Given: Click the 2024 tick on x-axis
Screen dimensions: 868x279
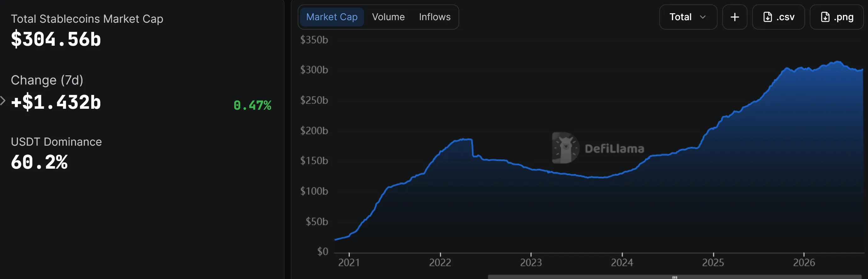Looking at the screenshot, I should click(x=622, y=262).
